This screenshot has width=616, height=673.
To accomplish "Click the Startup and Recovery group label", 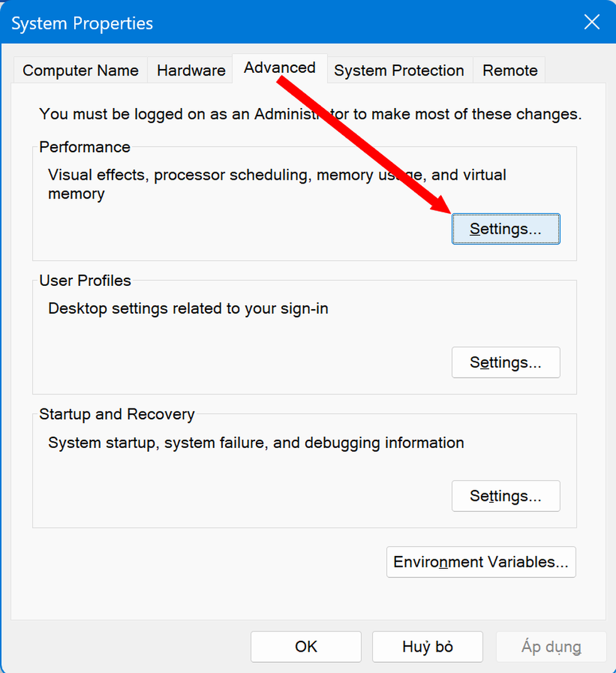I will click(117, 415).
